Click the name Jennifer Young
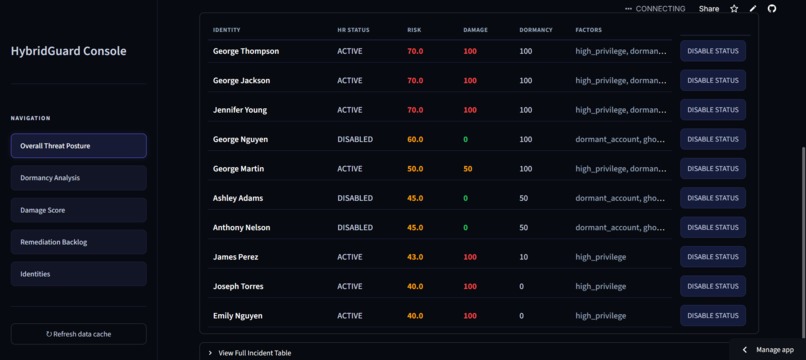 (x=240, y=110)
